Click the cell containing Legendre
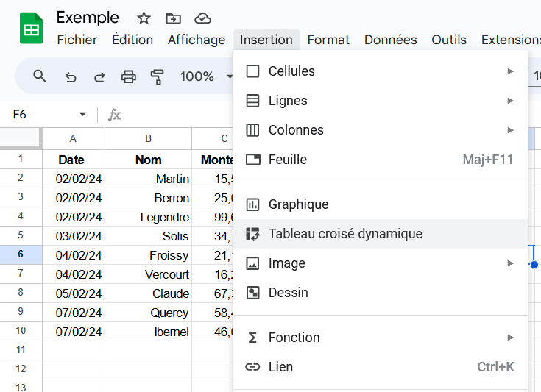 [x=149, y=217]
